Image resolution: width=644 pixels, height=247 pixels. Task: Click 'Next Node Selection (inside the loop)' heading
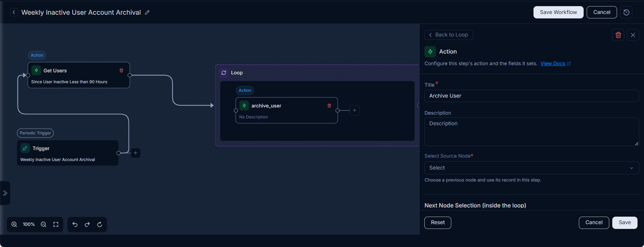pos(475,205)
